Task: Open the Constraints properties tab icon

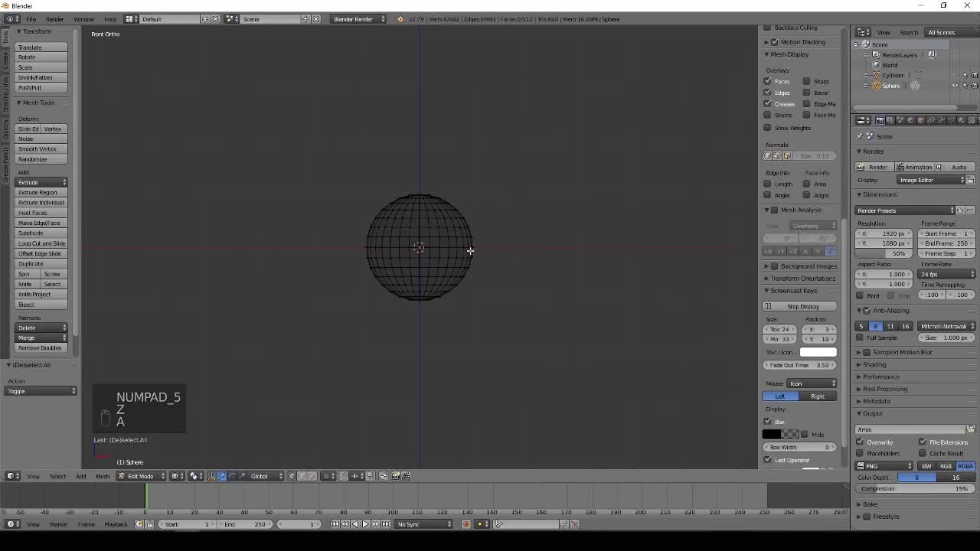Action: pos(932,120)
